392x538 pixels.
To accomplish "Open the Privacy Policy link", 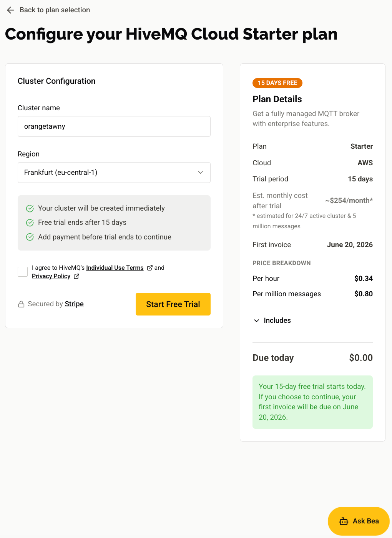I will pos(51,276).
